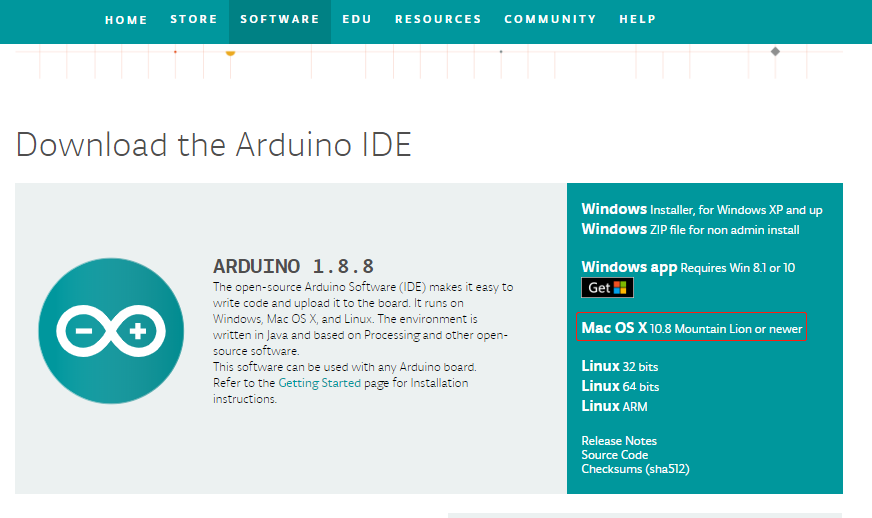Download the Linux 64 bits version
This screenshot has width=872, height=518.
620,386
